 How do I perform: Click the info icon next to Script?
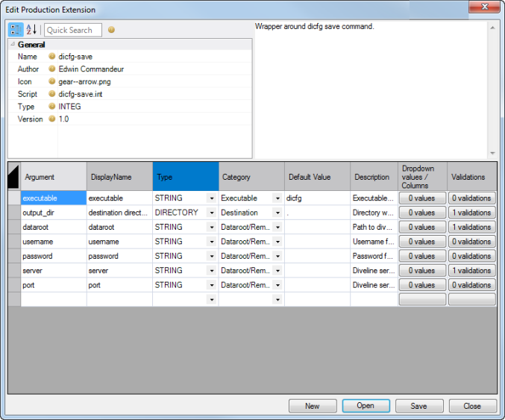[52, 94]
